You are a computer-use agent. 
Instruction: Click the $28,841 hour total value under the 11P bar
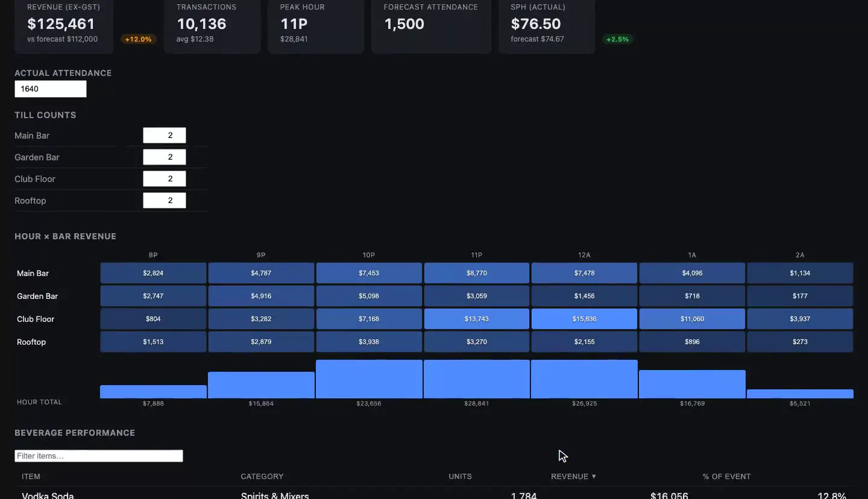[x=476, y=403]
